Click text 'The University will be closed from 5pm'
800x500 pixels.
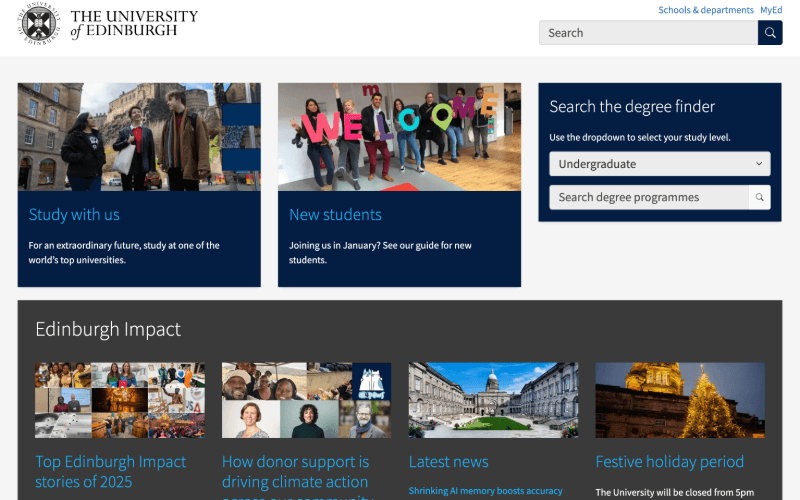pos(674,492)
